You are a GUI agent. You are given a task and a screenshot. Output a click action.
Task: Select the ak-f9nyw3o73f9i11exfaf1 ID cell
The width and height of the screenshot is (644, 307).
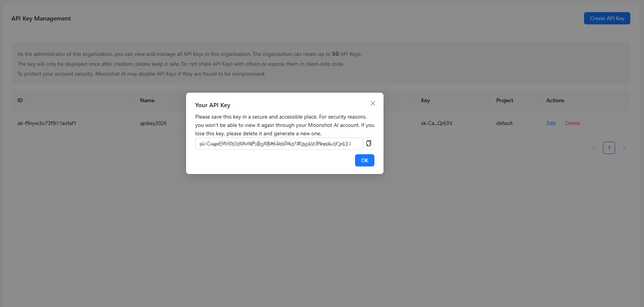point(47,123)
